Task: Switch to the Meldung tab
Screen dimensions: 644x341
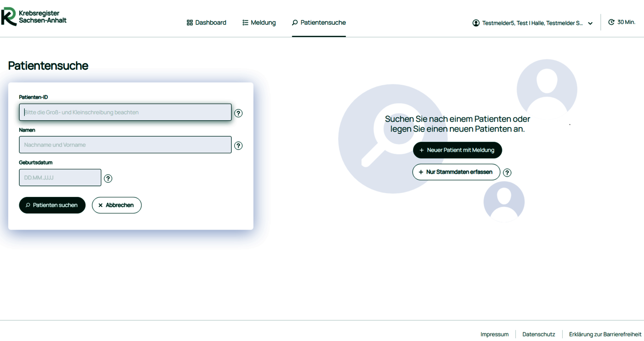Action: point(259,23)
